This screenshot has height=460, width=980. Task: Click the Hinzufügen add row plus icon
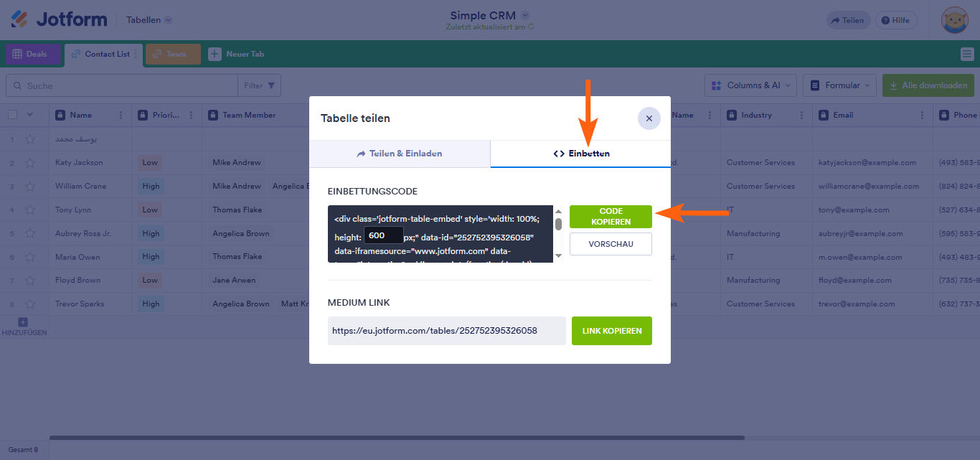click(x=23, y=323)
